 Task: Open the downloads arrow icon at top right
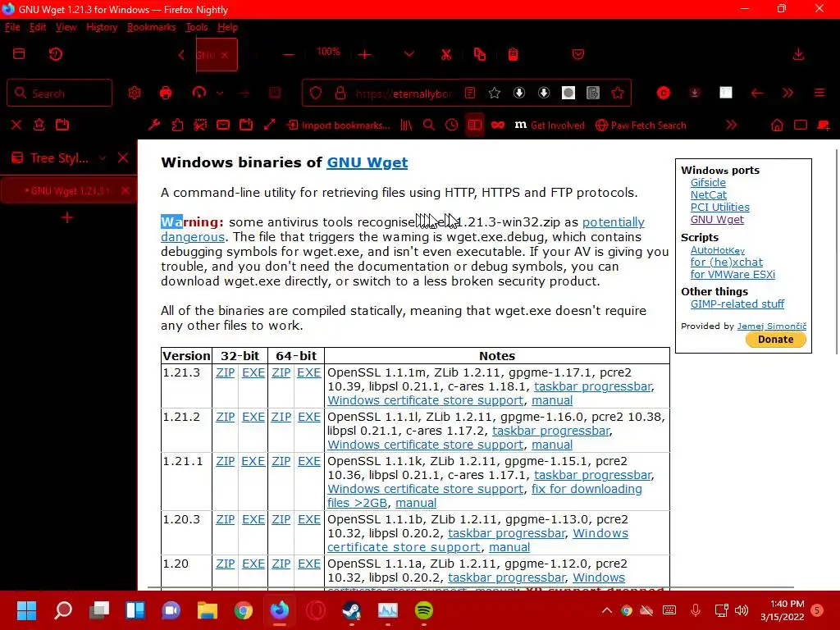[798, 54]
